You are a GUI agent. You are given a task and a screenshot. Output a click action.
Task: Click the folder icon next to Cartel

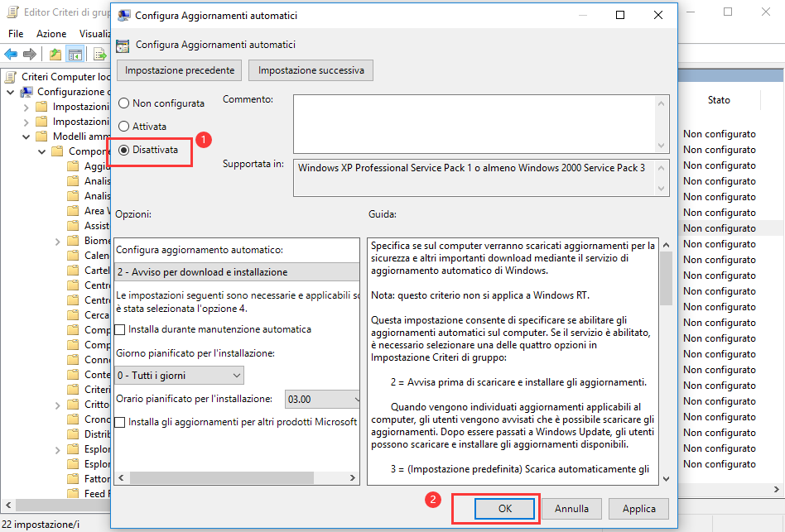(x=73, y=270)
